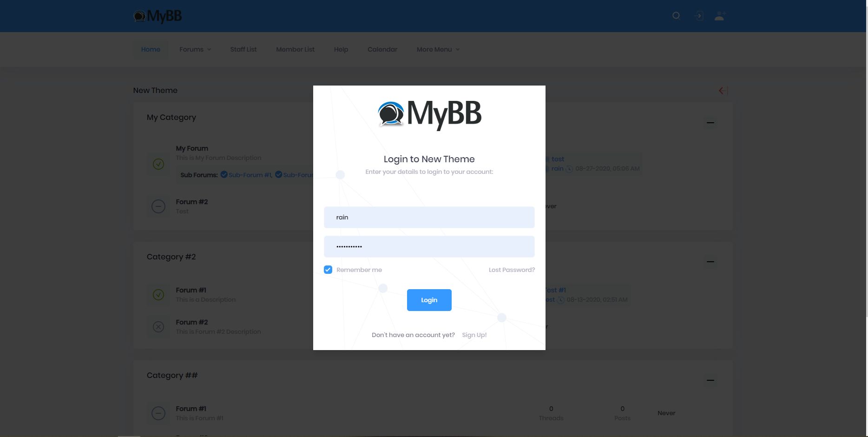Open the search icon in header
This screenshot has height=437, width=868.
coord(676,16)
